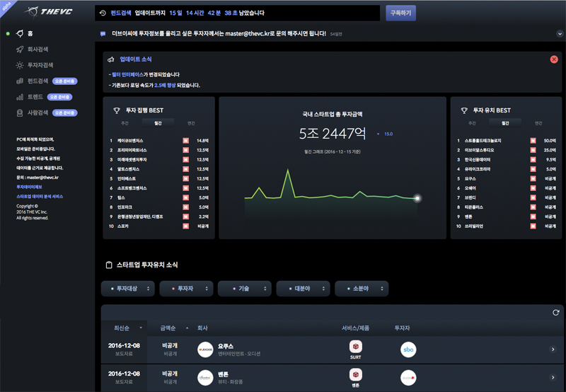Open 투자자검색 via the sun icon
The width and height of the screenshot is (566, 392).
(21, 65)
